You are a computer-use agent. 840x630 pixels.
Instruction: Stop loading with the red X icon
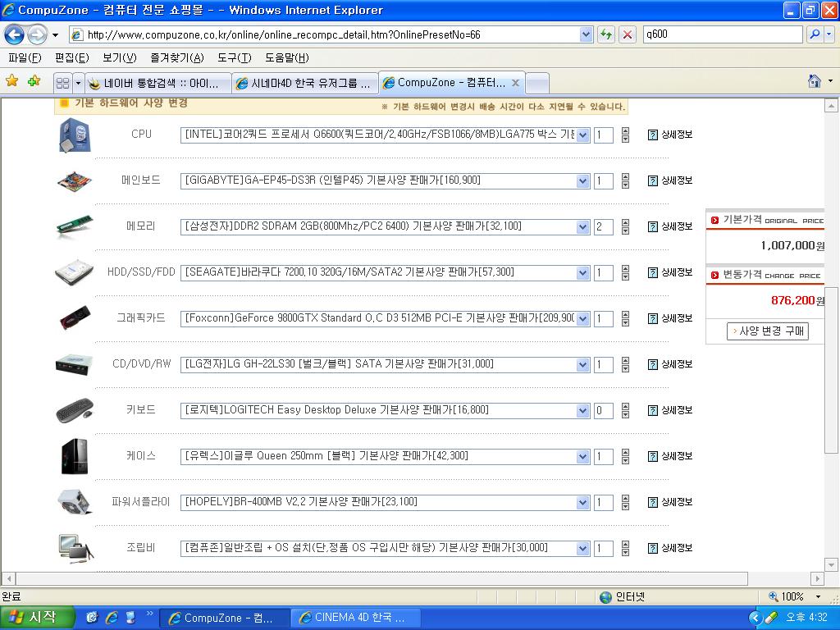(627, 34)
